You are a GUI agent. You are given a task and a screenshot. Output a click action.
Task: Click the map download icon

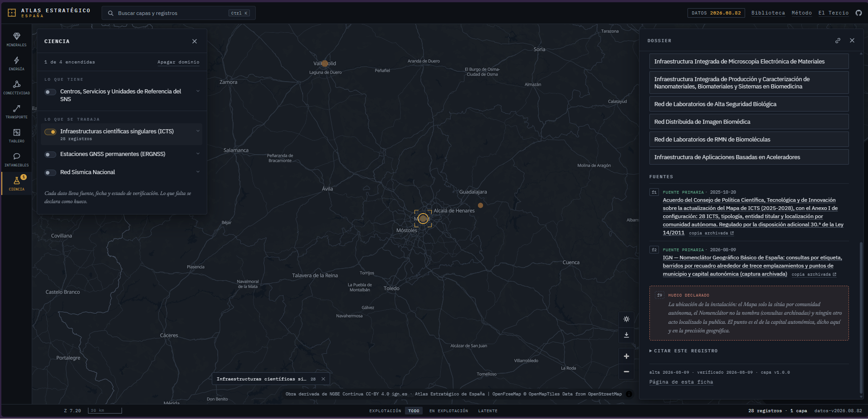pos(626,335)
